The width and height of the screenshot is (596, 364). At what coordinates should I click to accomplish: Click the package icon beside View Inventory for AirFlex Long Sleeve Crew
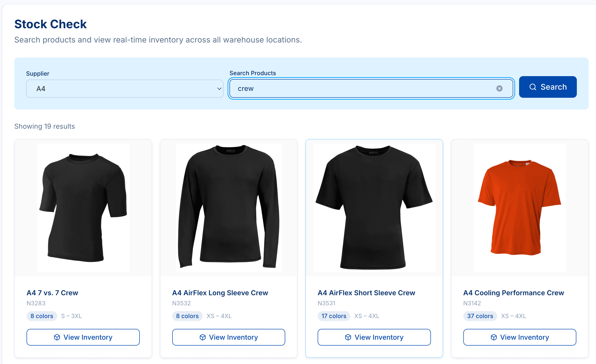(x=203, y=337)
